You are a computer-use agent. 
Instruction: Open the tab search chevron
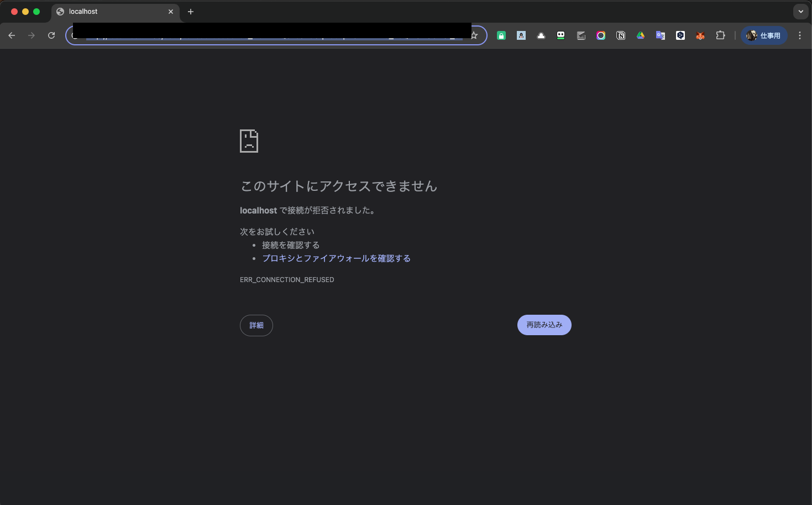click(800, 12)
